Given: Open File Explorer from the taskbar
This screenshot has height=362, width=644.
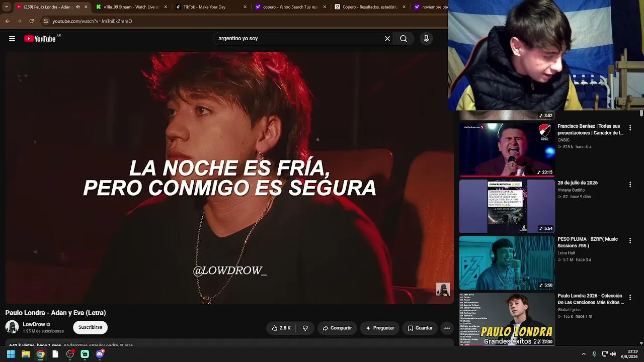Looking at the screenshot, I should coord(26,354).
